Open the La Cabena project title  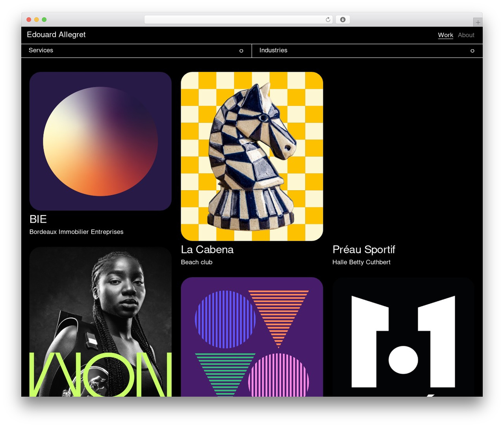click(x=207, y=249)
